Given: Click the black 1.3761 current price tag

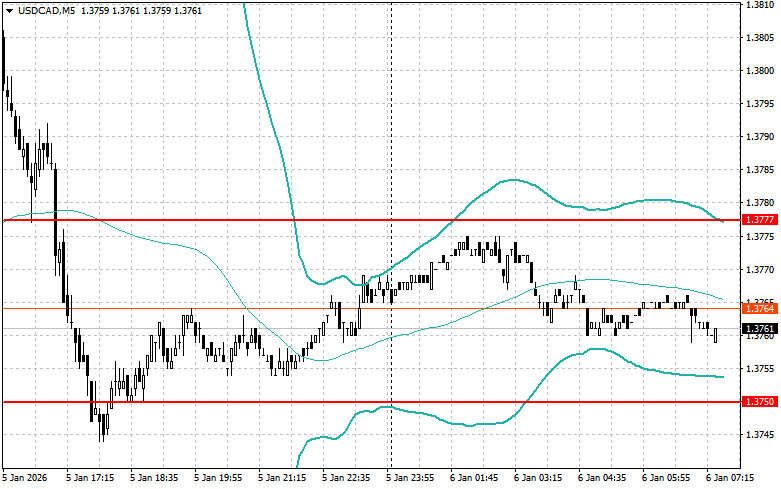Looking at the screenshot, I should (760, 329).
